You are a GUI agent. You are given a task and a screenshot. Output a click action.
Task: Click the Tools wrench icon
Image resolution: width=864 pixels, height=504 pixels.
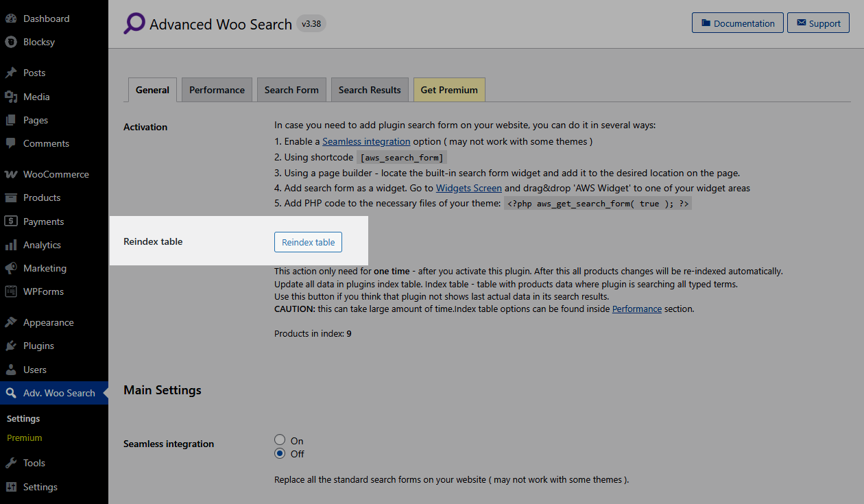pos(11,463)
